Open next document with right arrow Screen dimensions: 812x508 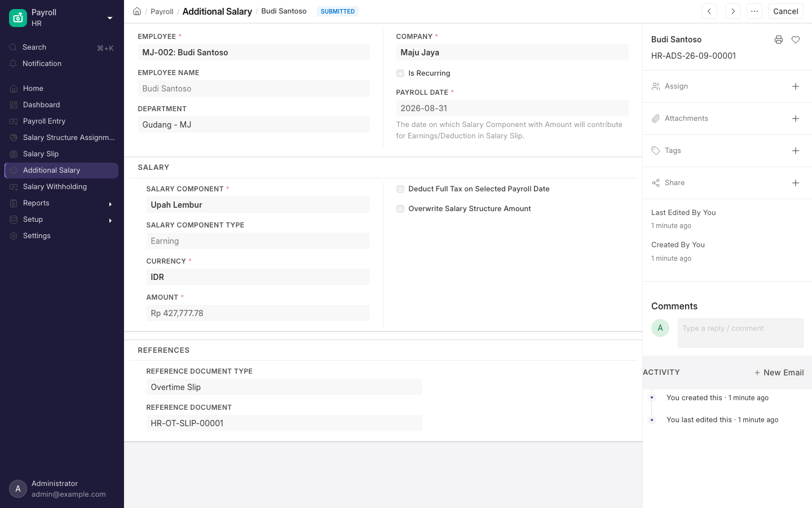coord(733,11)
